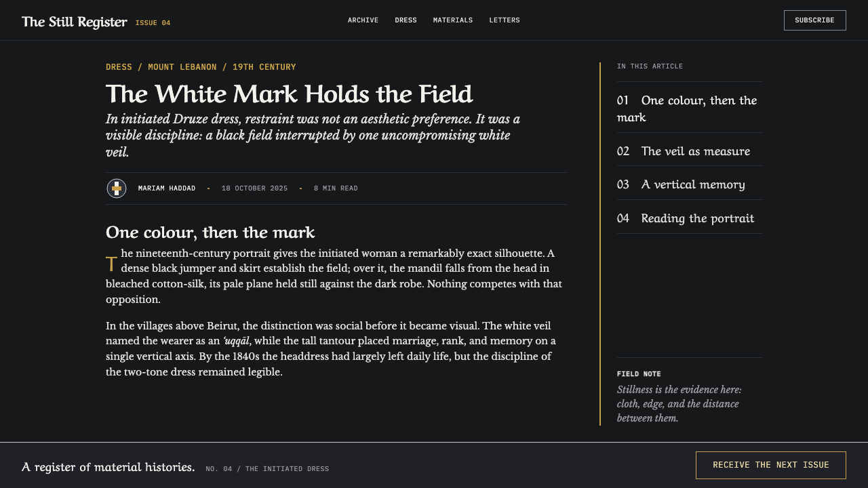The image size is (868, 488).
Task: Click the Subscribe button
Action: (814, 20)
